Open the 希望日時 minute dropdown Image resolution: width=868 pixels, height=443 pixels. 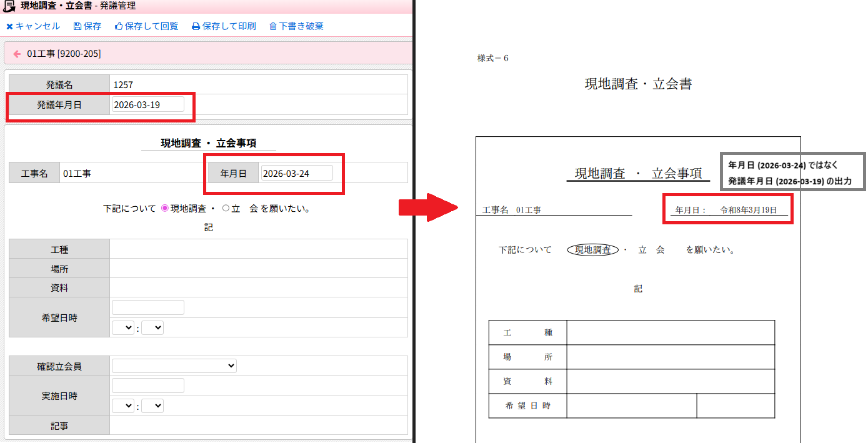pos(152,327)
